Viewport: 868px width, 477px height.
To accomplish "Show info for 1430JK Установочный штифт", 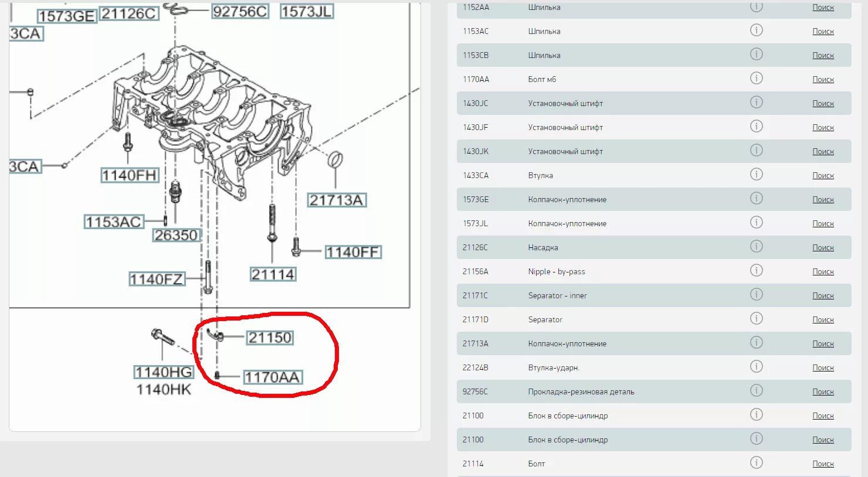I will tap(757, 150).
